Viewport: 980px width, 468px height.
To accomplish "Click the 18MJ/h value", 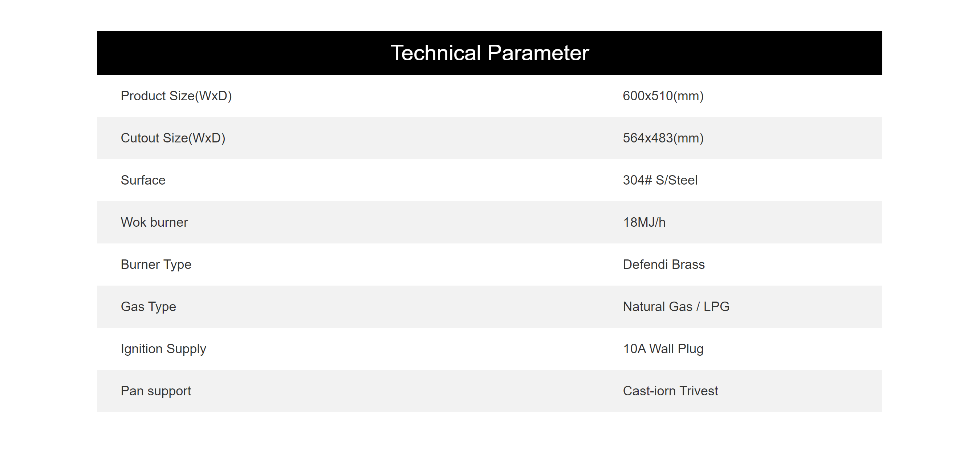I will coord(644,222).
